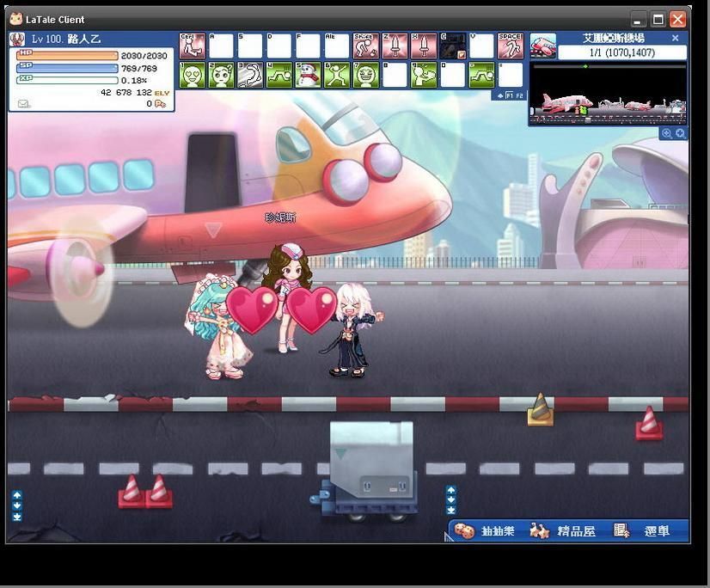Play the grinning emote in slot 7

(366, 75)
